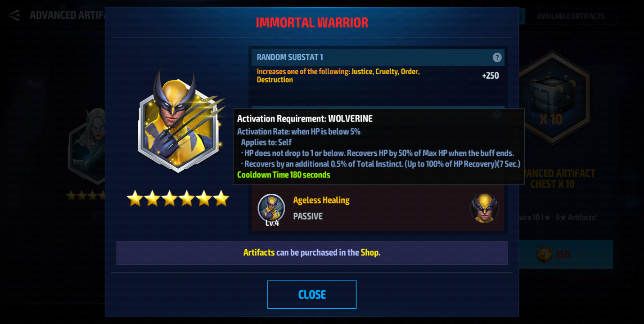The image size is (644, 324).
Task: Click the Artifacts word in the purchase banner
Action: [259, 252]
